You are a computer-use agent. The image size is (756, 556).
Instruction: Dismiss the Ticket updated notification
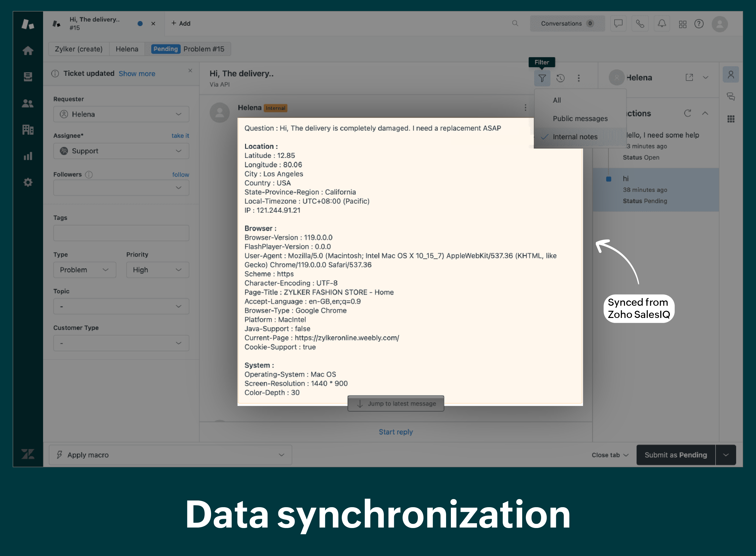tap(190, 70)
